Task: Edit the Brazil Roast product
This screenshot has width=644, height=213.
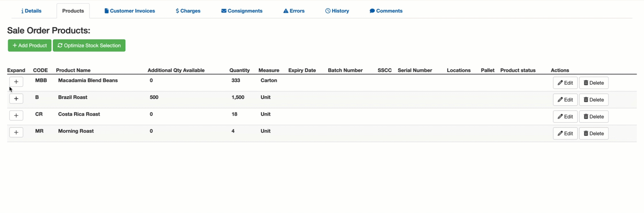Action: pyautogui.click(x=565, y=100)
